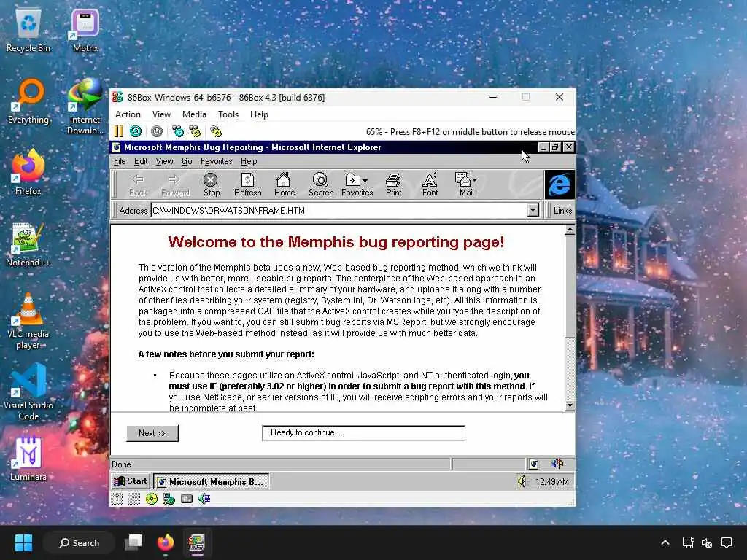Click the 86Box hard reset icon

pos(136,131)
